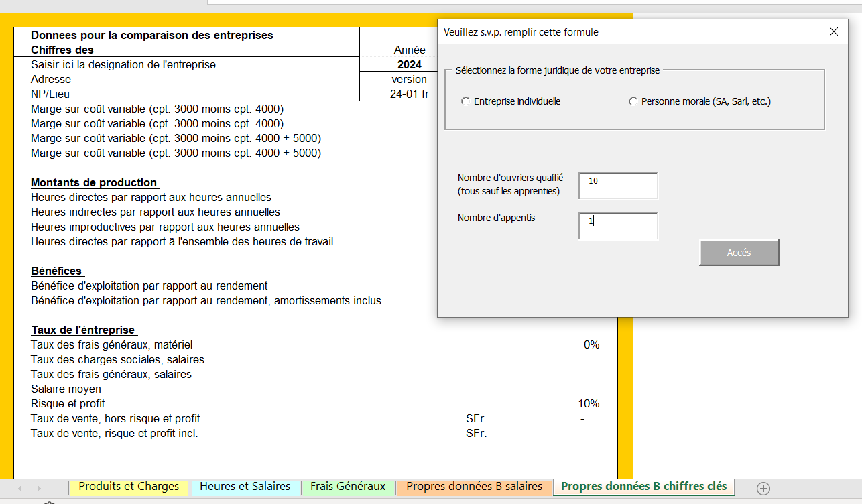The height and width of the screenshot is (504, 862).
Task: Select the Adresse cell
Action: pos(51,80)
